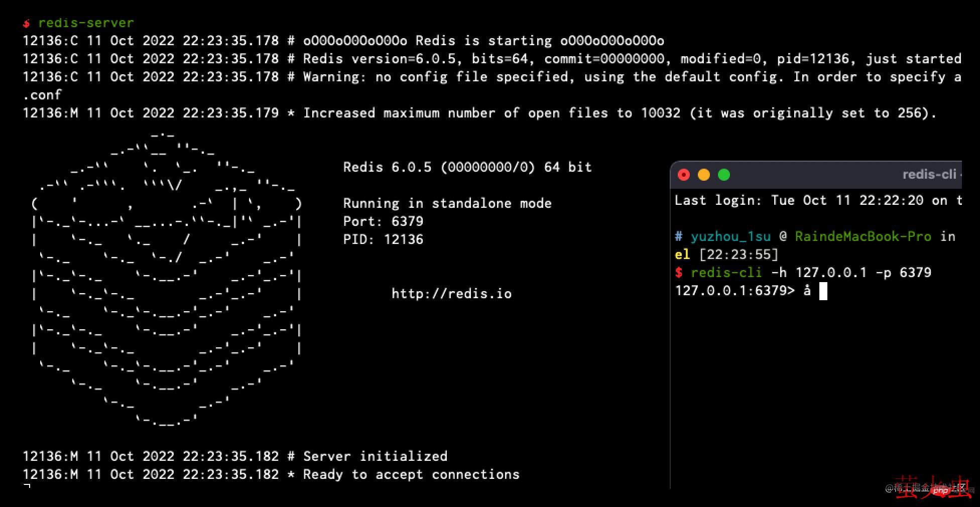Viewport: 980px width, 507px height.
Task: Click the yuzhou_lsu username in prompt
Action: [x=730, y=236]
